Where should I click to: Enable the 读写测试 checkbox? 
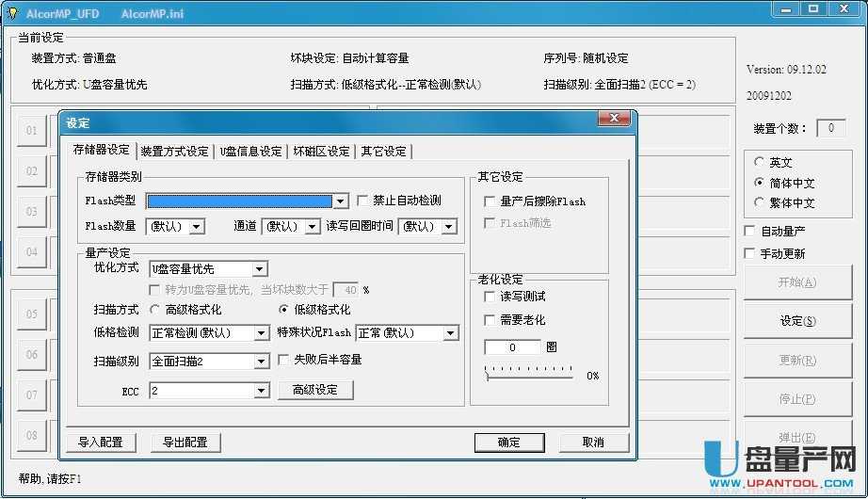tap(490, 297)
